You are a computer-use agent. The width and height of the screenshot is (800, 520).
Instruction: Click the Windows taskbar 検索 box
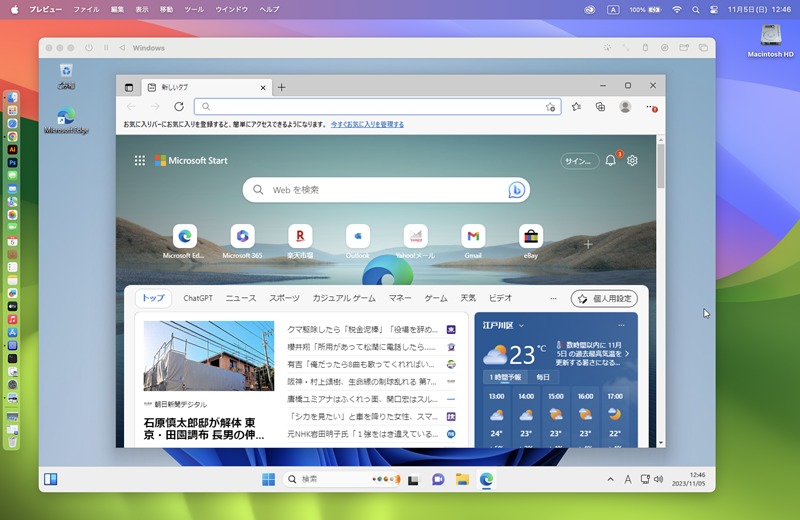(x=342, y=479)
